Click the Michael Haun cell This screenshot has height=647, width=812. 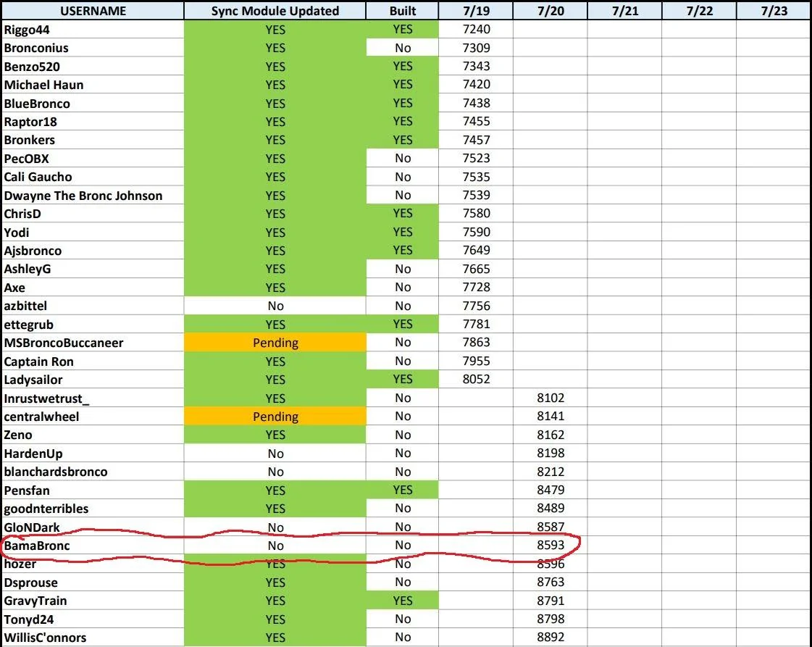pos(93,85)
